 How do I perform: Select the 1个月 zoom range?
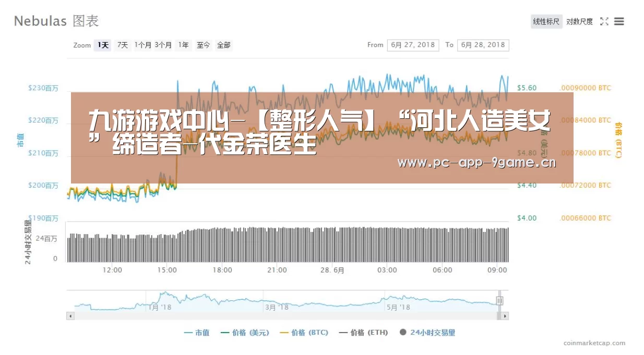143,45
